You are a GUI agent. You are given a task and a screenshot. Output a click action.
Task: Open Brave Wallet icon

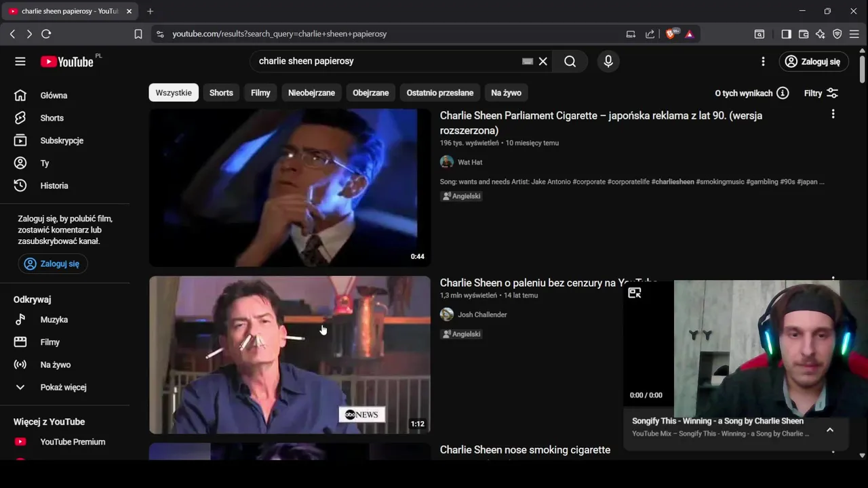804,34
